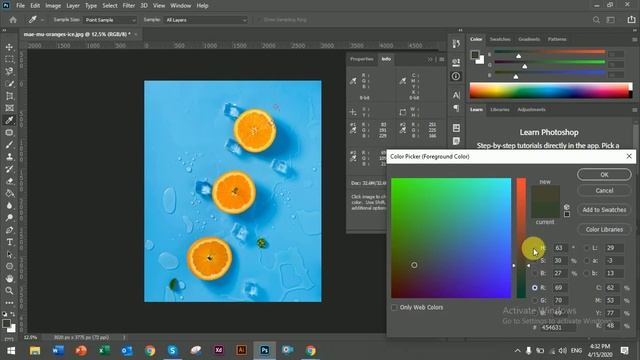Open the Edit Toolbar three-dots icon
Image resolution: width=640 pixels, height=360 pixels.
[9, 303]
